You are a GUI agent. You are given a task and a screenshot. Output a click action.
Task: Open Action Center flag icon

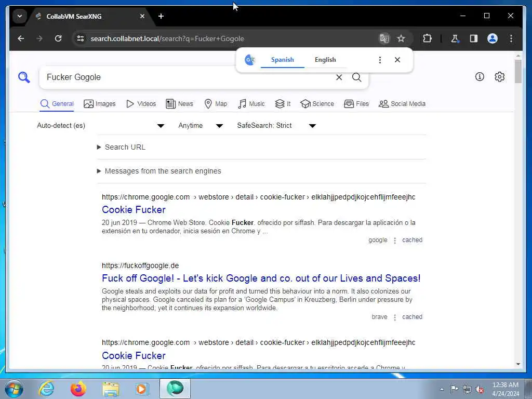click(x=454, y=389)
